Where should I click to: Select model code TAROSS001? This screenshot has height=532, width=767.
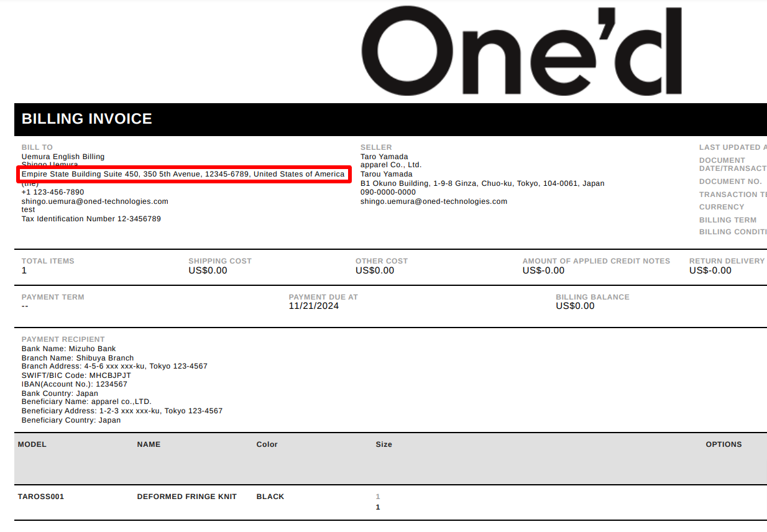41,497
